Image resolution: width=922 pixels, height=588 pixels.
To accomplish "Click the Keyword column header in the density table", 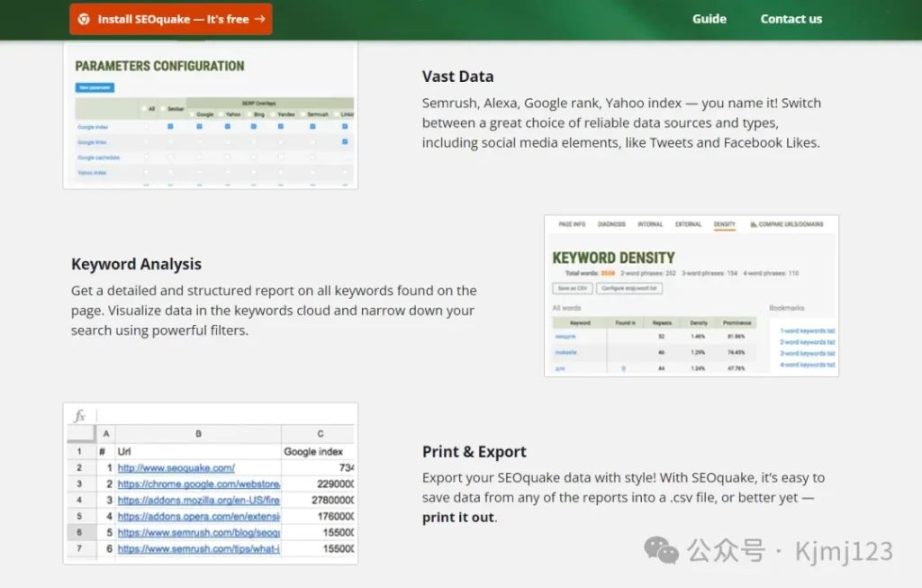I will [580, 322].
